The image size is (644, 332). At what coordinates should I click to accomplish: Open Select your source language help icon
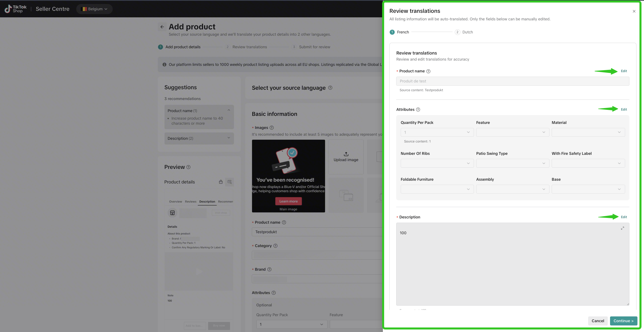pos(330,88)
